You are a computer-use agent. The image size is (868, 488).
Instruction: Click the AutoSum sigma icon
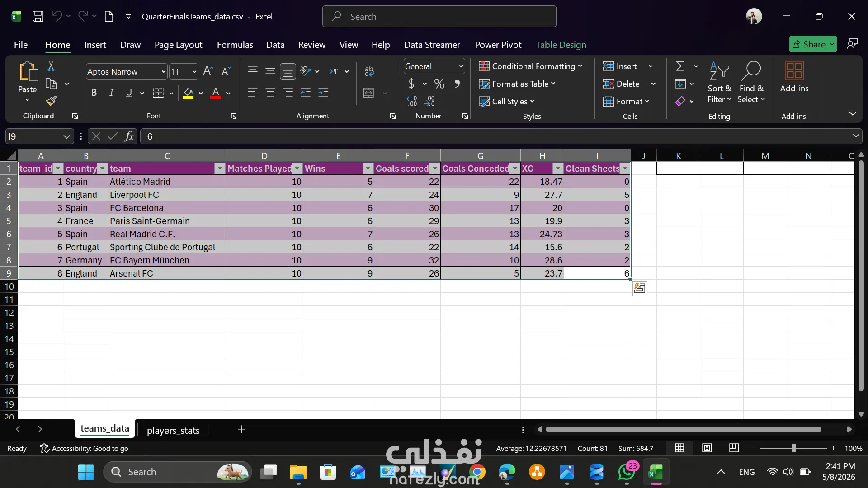pyautogui.click(x=680, y=66)
